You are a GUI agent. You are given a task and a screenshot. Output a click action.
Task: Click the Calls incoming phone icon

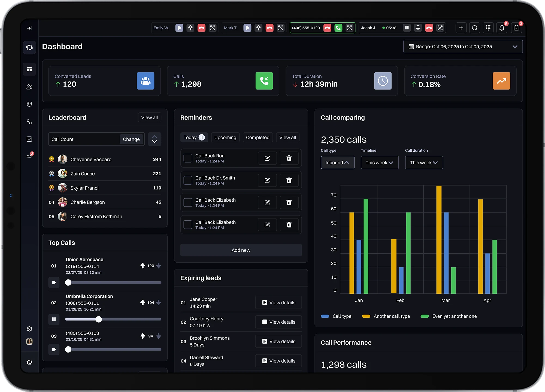(x=264, y=81)
